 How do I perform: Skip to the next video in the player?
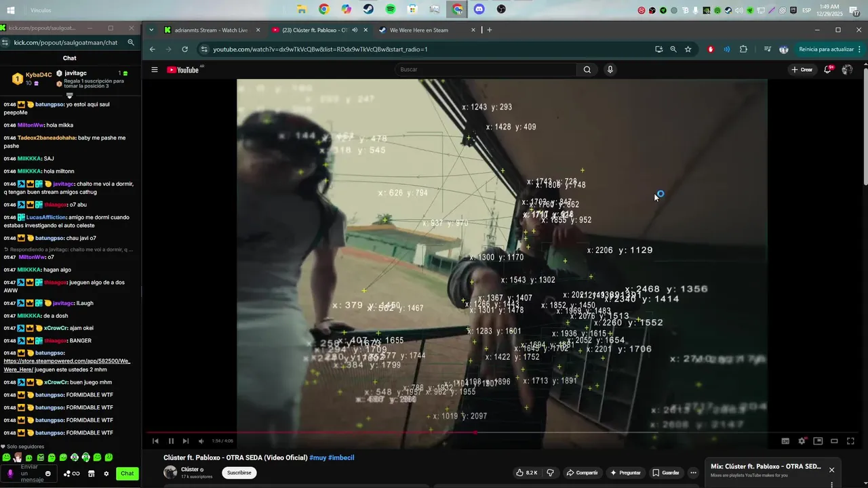185,441
